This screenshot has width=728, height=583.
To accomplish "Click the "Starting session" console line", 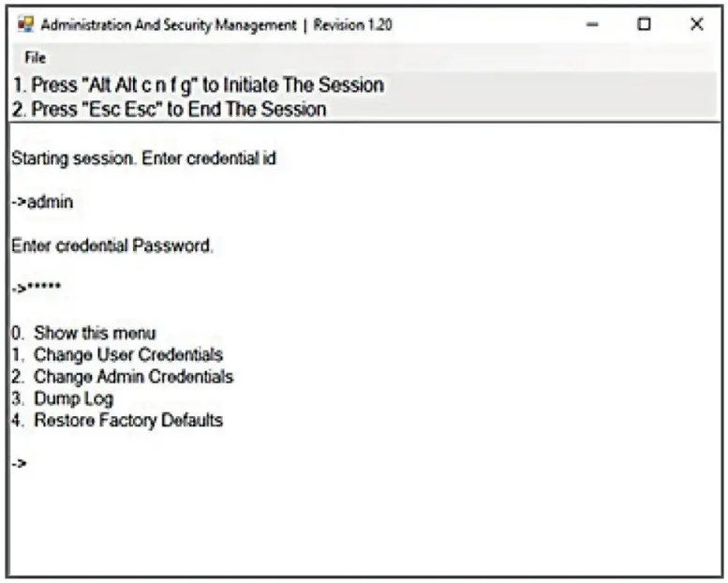I will pyautogui.click(x=143, y=158).
